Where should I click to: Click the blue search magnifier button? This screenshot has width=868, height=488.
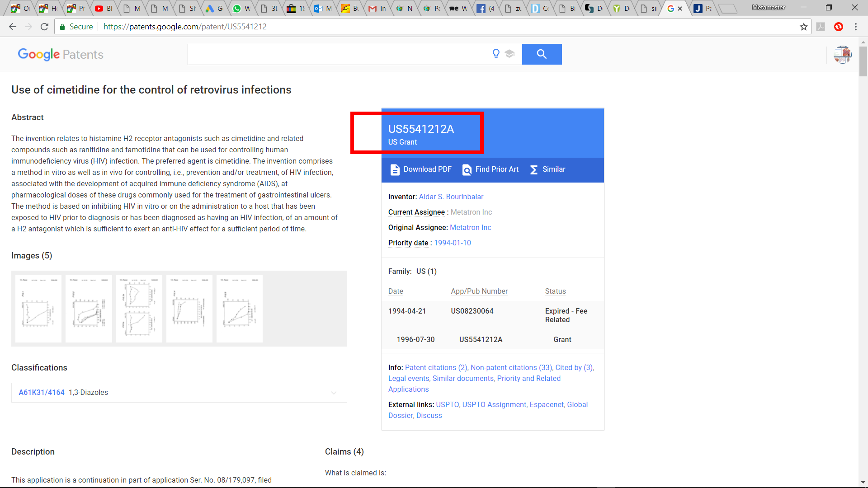pyautogui.click(x=542, y=54)
